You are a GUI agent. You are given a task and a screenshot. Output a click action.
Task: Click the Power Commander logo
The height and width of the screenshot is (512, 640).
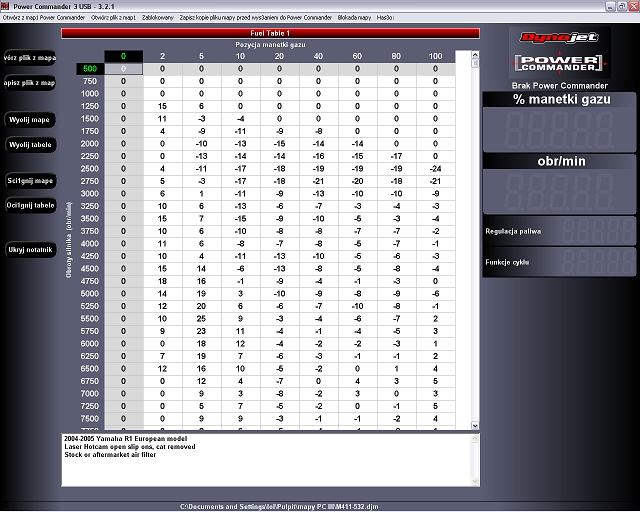pyautogui.click(x=561, y=67)
